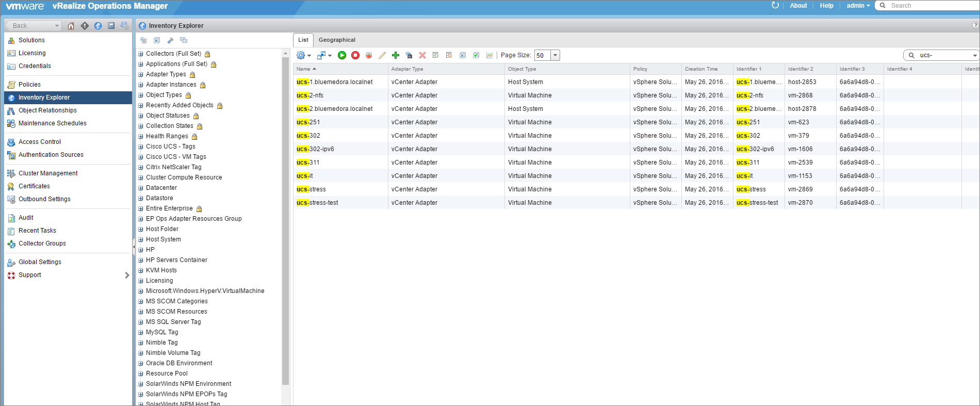The width and height of the screenshot is (980, 406).
Task: Open Policies in the sidebar
Action: (29, 85)
